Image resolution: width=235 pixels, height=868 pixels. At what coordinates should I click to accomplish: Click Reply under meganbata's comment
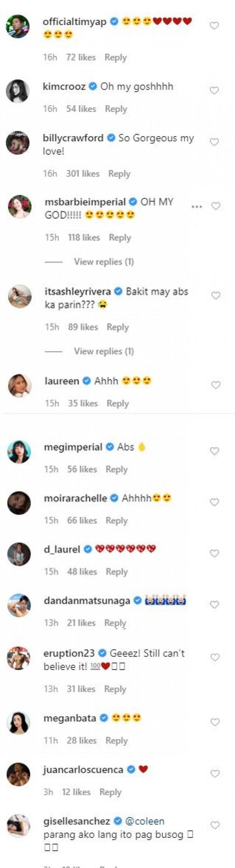point(116,740)
